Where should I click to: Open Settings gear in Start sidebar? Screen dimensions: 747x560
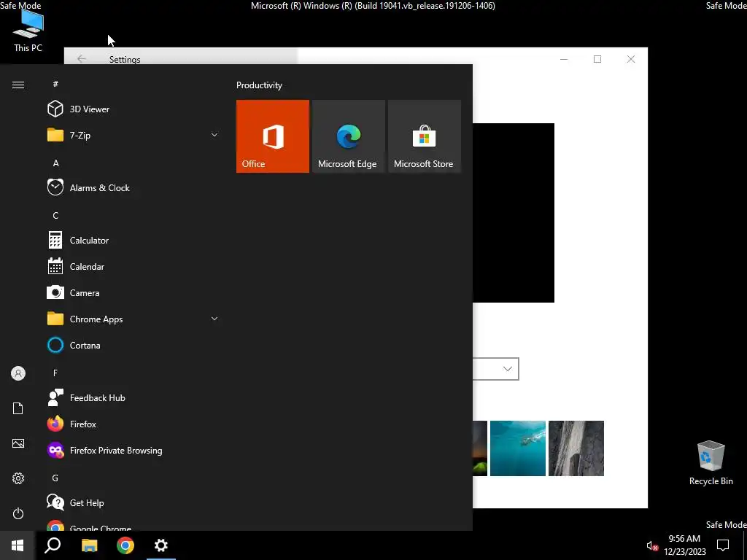[18, 478]
